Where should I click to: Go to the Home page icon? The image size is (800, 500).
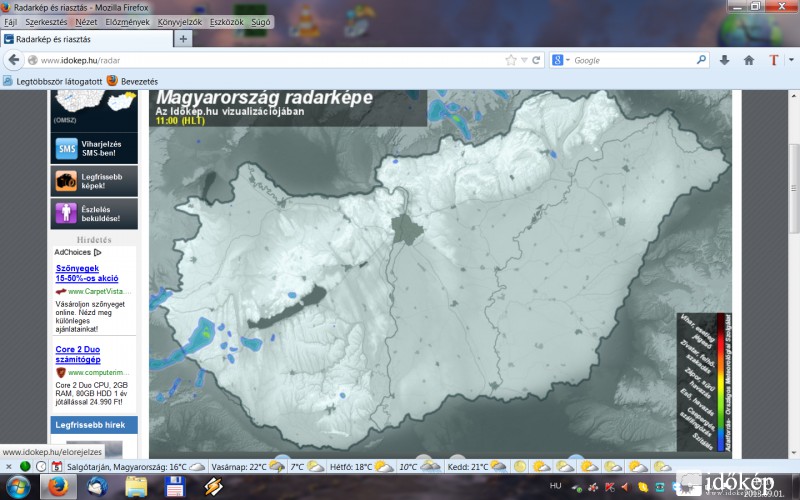pos(748,60)
